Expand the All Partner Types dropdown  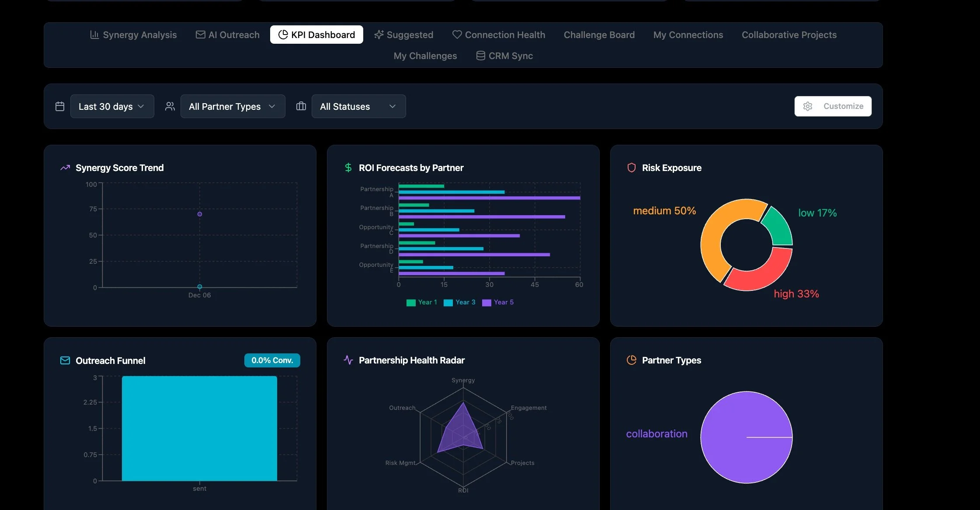(x=233, y=106)
